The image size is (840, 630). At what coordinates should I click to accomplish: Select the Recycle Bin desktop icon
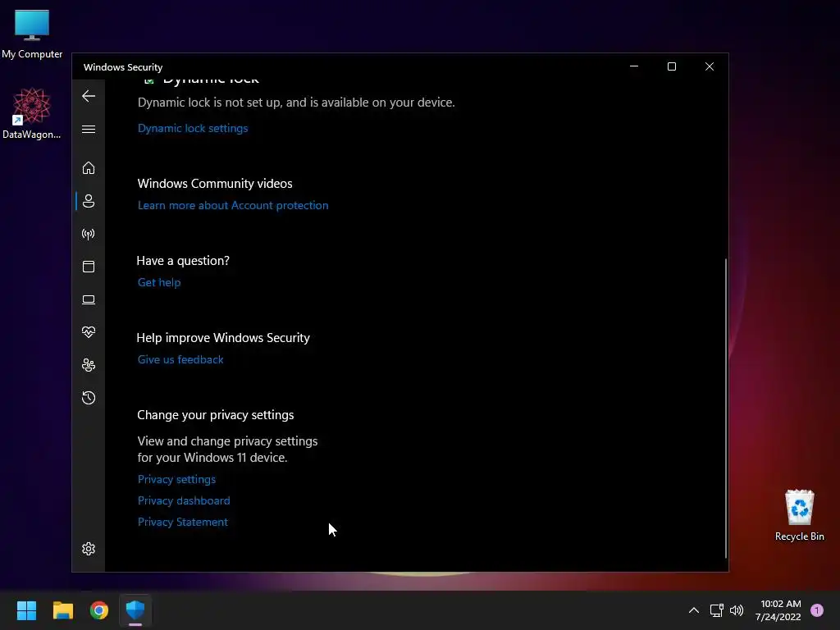[799, 515]
